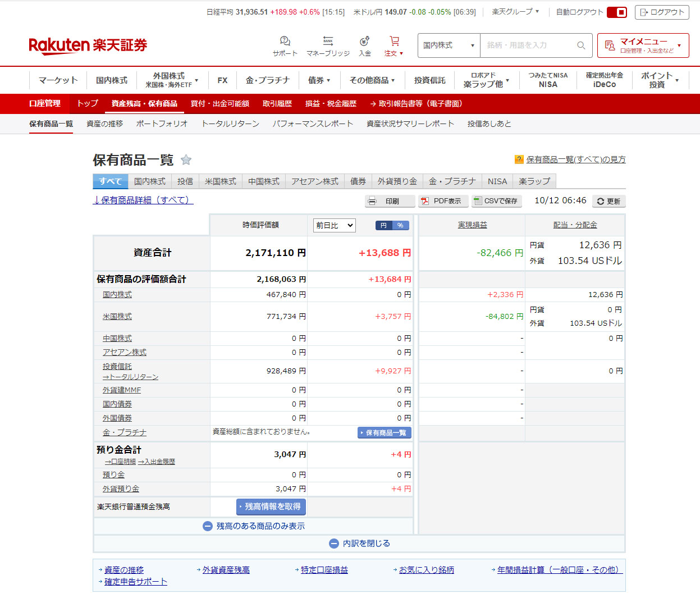
Task: Collapse breakdown with 内訳を閉じる
Action: point(359,544)
